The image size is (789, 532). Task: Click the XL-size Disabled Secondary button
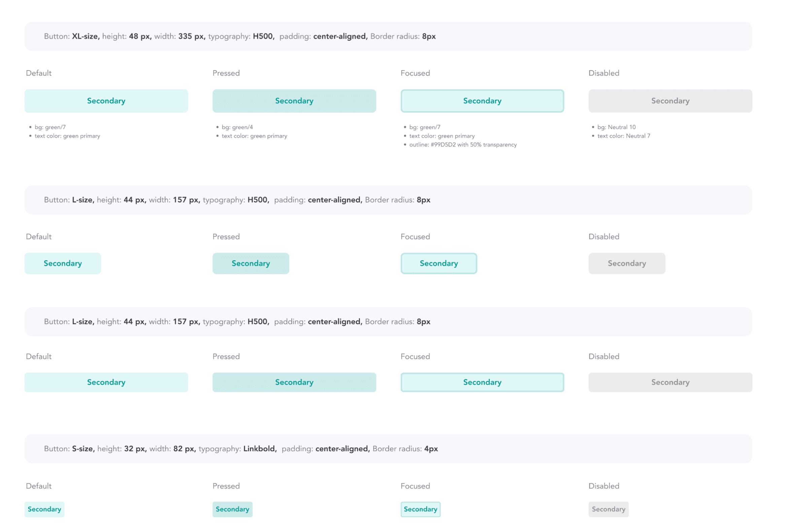pos(670,101)
